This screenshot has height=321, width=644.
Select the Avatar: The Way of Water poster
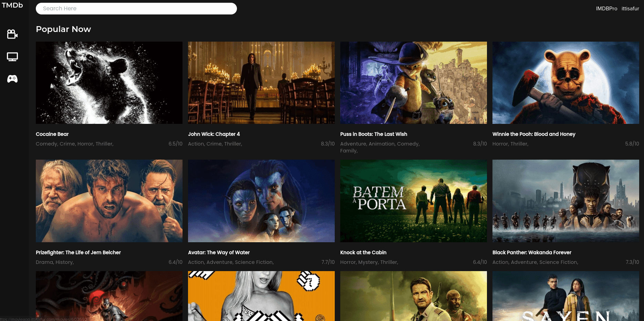[261, 201]
